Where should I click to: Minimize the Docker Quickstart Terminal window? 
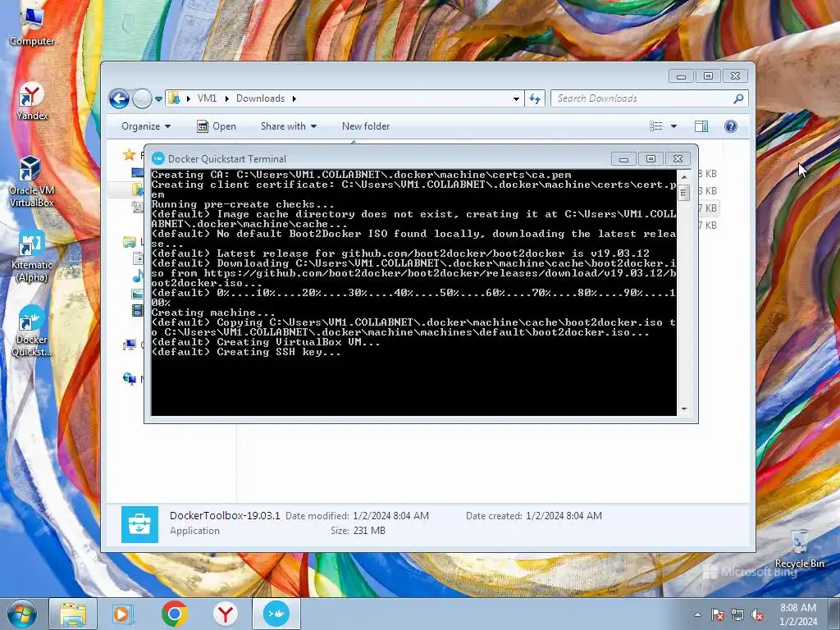click(623, 158)
